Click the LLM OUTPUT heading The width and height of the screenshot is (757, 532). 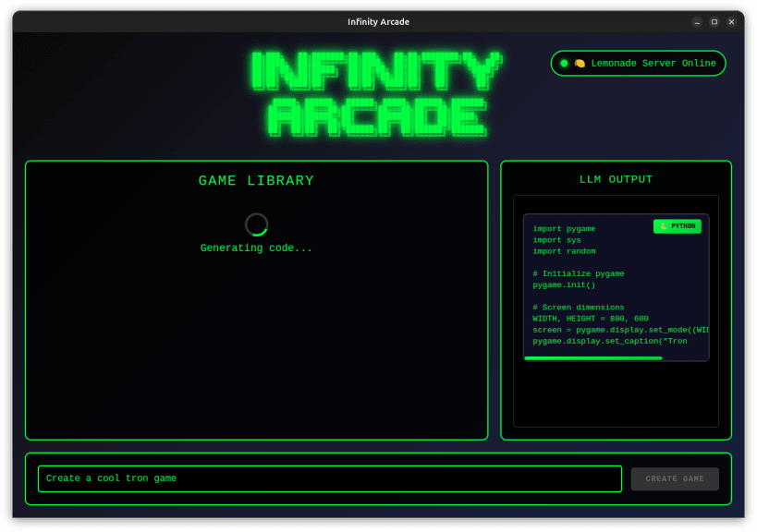(x=616, y=179)
